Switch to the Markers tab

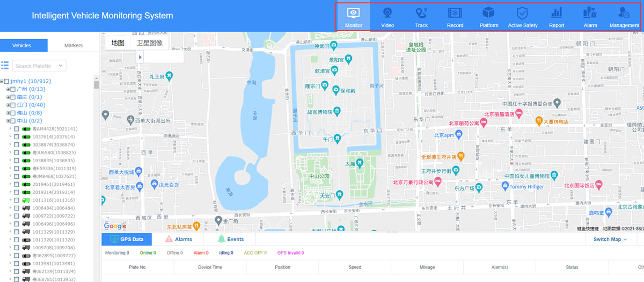pyautogui.click(x=74, y=46)
